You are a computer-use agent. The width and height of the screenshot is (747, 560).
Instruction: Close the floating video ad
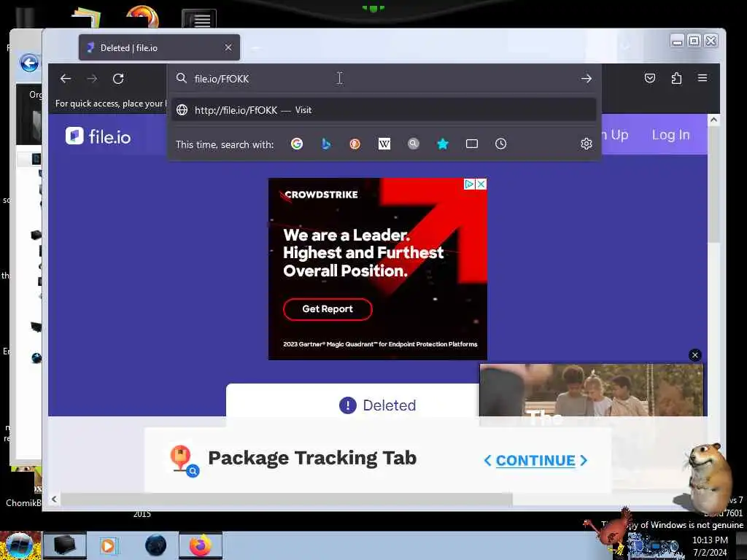pyautogui.click(x=695, y=355)
